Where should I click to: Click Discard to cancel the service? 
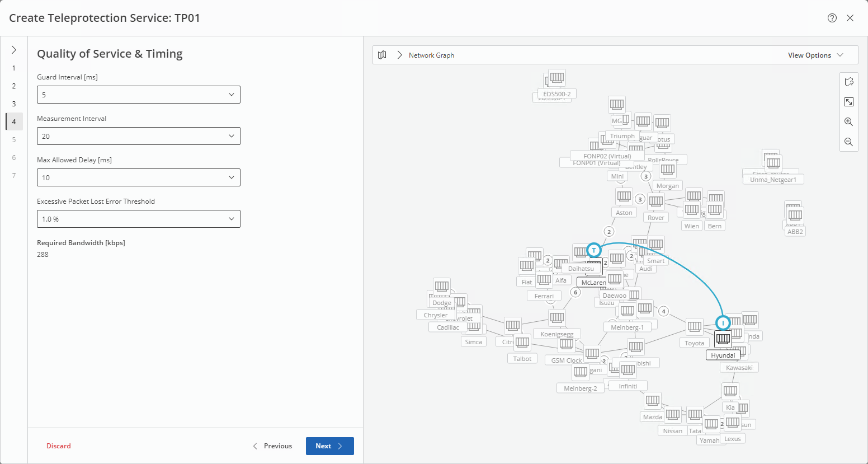[59, 446]
